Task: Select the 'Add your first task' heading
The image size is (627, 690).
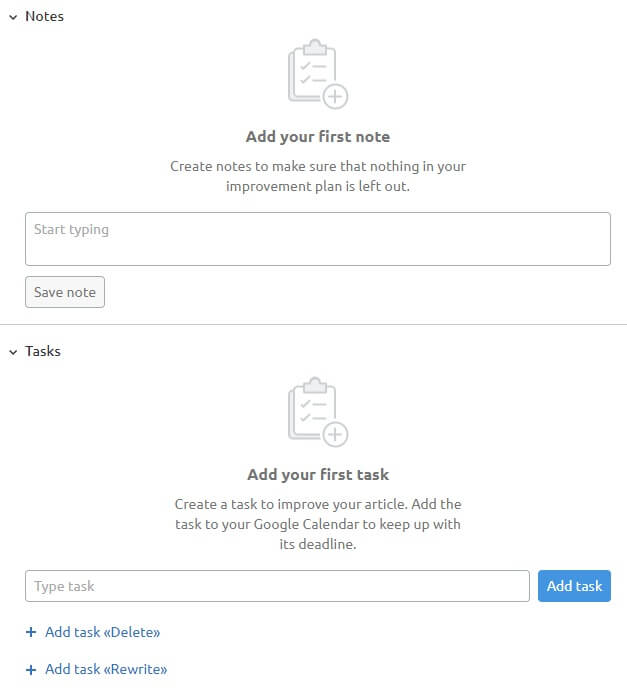Action: [318, 474]
